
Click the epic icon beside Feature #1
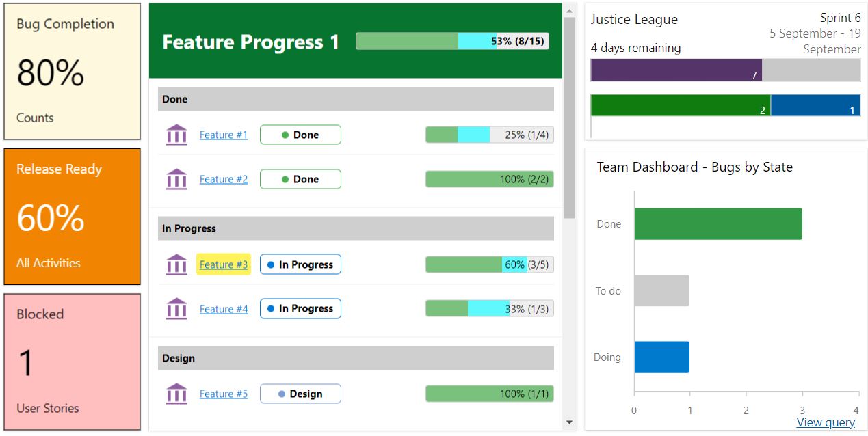coord(176,135)
